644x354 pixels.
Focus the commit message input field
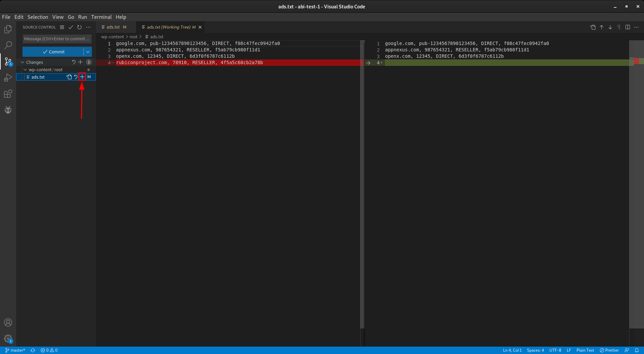tap(57, 39)
